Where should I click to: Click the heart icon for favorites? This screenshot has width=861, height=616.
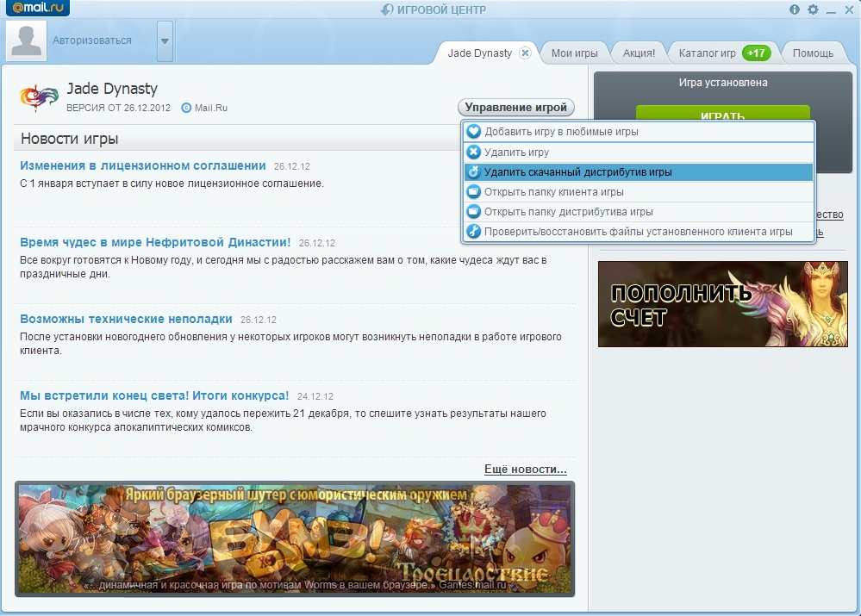tap(473, 132)
